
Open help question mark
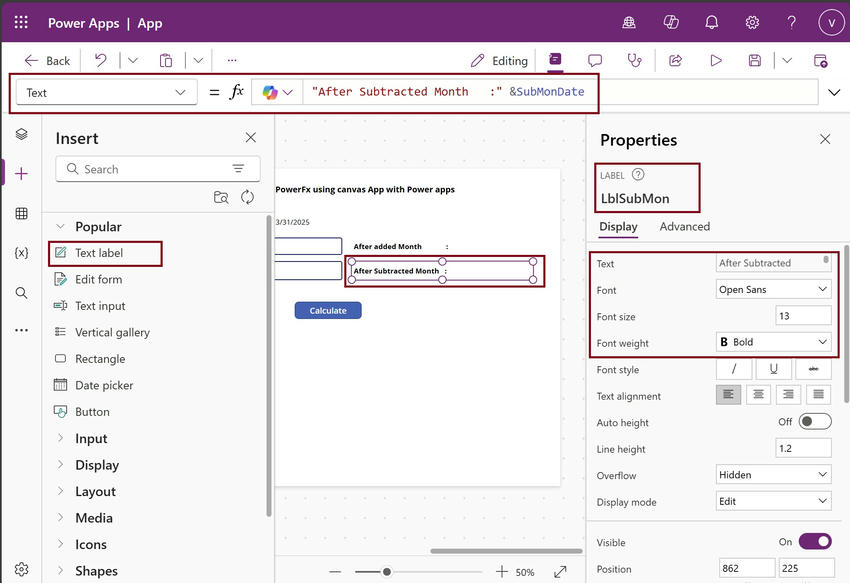pos(791,22)
